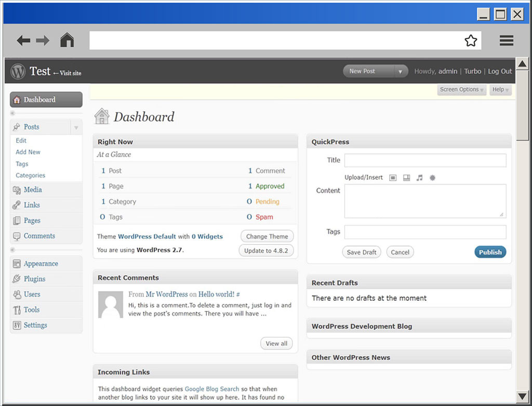Bookmark the page with the star icon
The image size is (532, 406).
coord(471,40)
